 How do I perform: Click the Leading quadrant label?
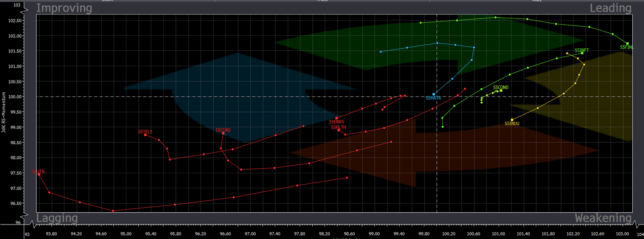coord(611,8)
